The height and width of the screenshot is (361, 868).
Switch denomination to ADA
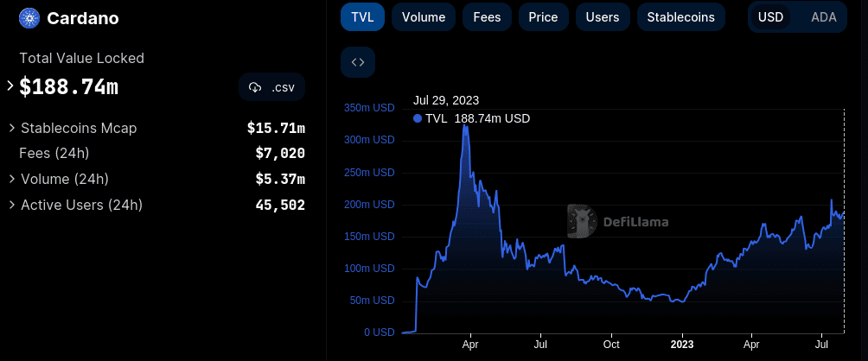coord(823,17)
